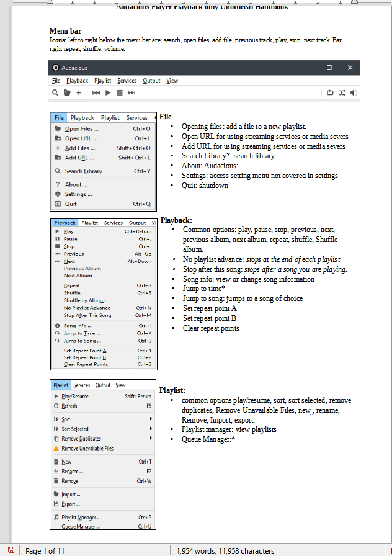Click bullet text 'Quit: shutdown'
This screenshot has width=392, height=556.
(205, 186)
